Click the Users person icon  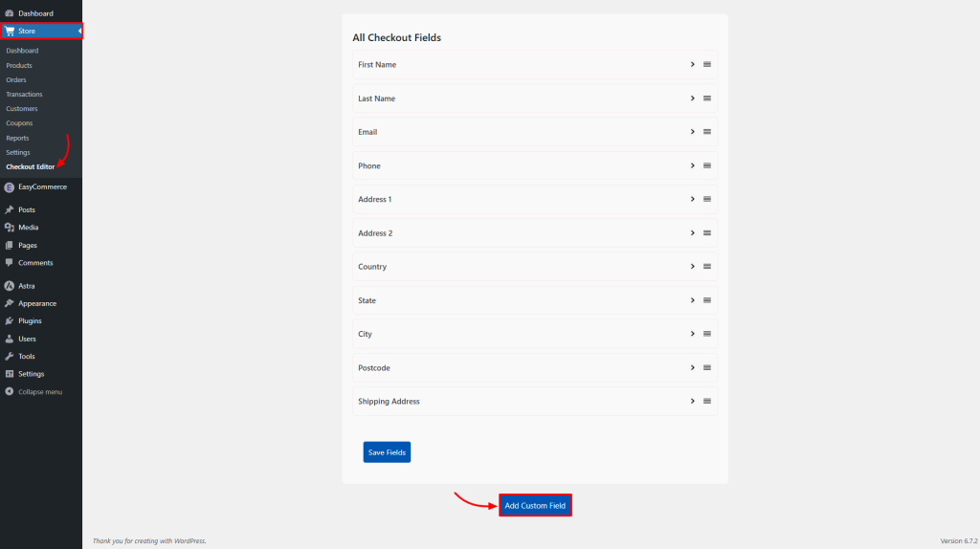[x=10, y=339]
